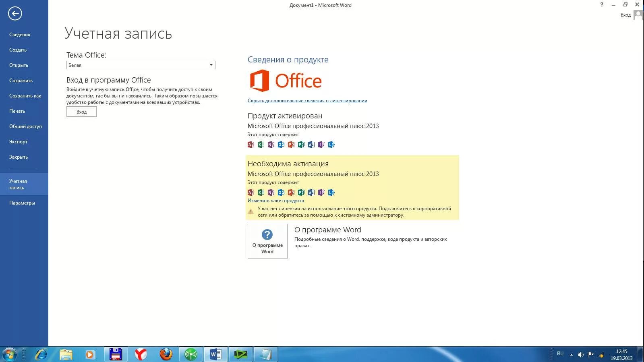Image resolution: width=644 pixels, height=362 pixels.
Task: Click the PowerPoint icon under Продукт активирован
Action: pos(291,145)
